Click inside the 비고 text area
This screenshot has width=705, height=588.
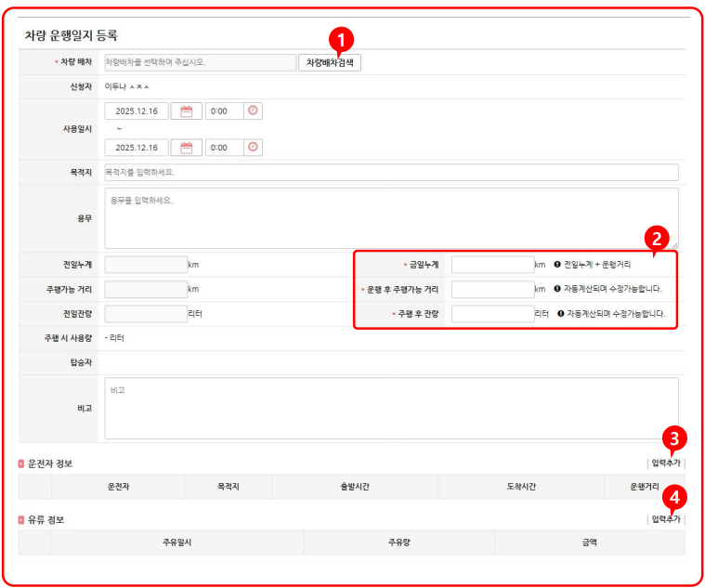coord(391,407)
